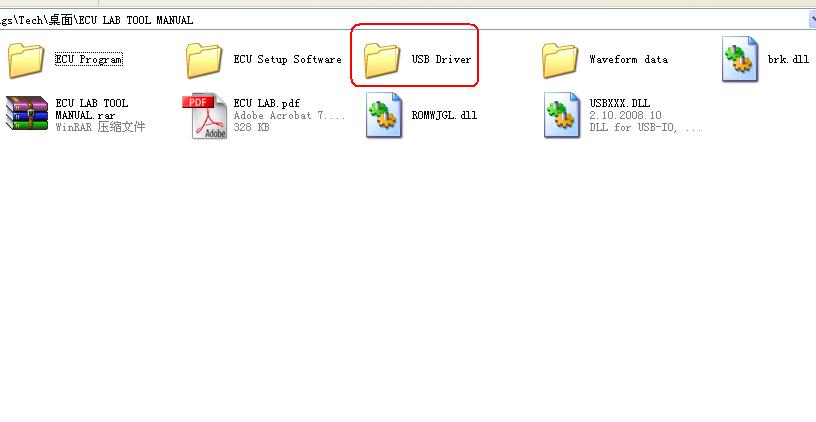
Task: Select the WinRAR archive icon
Action: pos(27,113)
